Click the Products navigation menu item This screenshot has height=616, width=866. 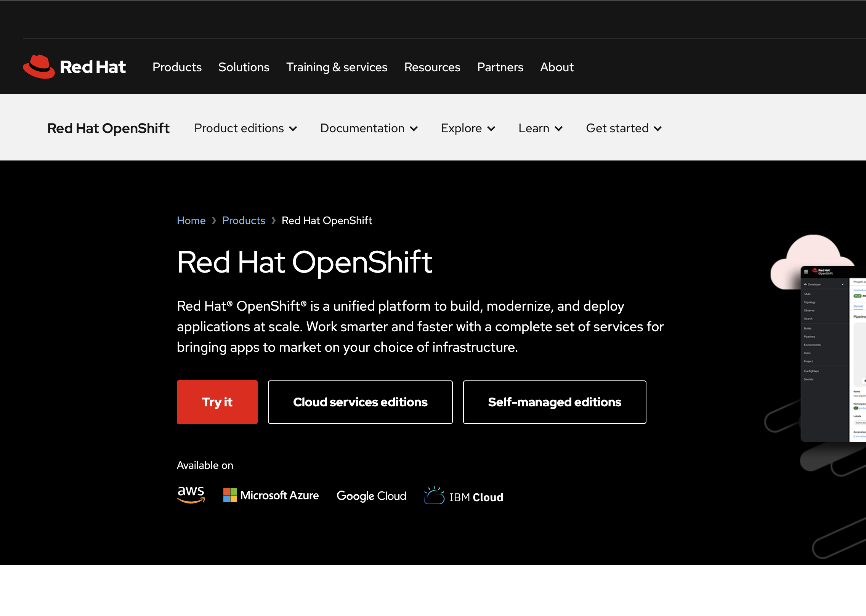176,67
